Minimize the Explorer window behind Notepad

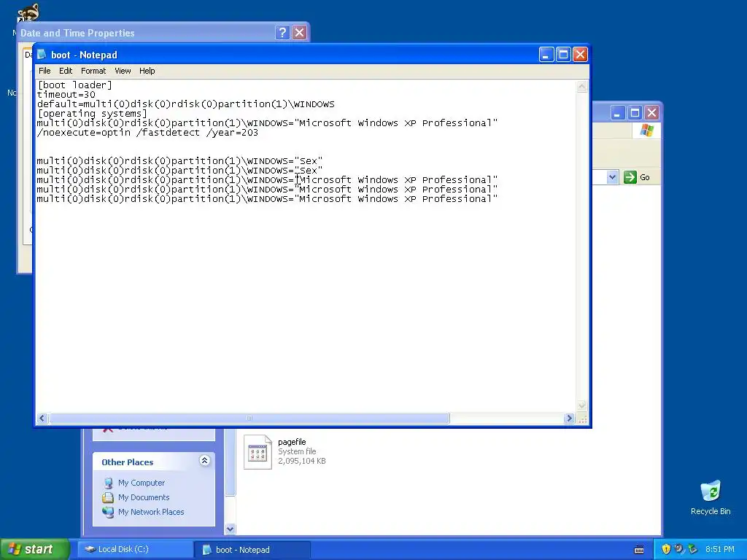tap(618, 113)
